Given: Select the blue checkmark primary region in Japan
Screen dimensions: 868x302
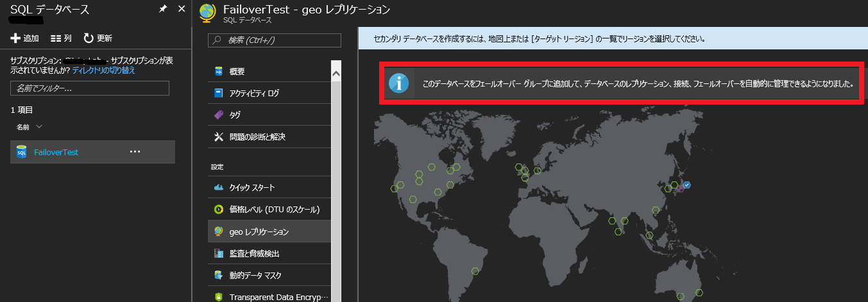Looking at the screenshot, I should 686,185.
